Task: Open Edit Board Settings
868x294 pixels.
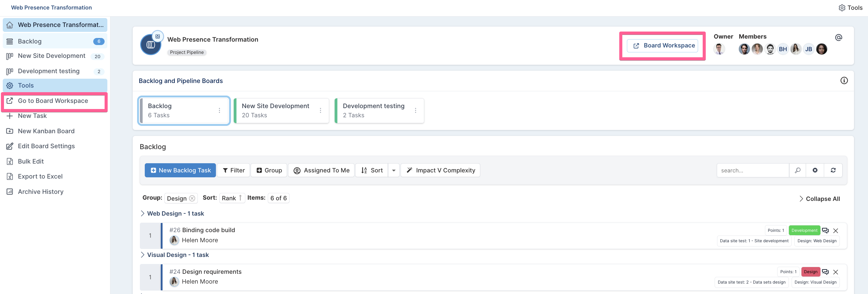Action: coord(55,146)
